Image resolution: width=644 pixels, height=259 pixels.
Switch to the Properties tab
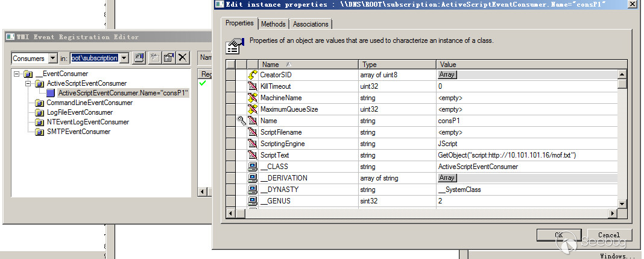[x=239, y=23]
